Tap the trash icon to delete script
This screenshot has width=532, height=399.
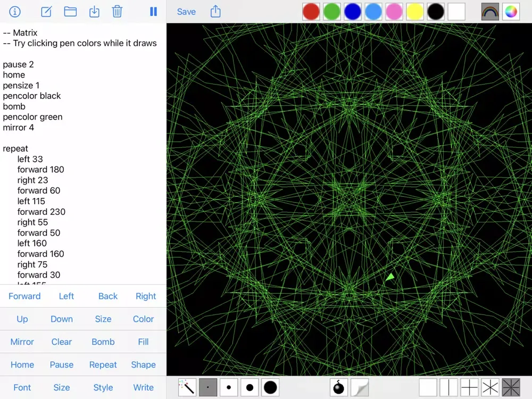click(x=117, y=12)
